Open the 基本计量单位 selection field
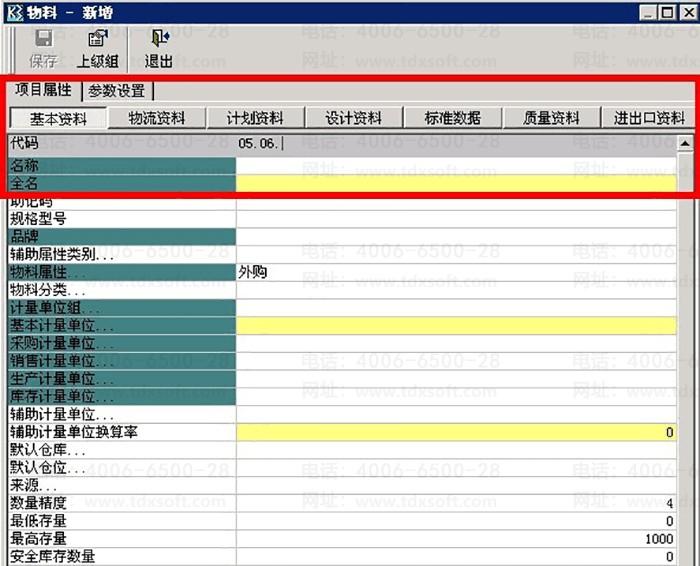The width and height of the screenshot is (700, 566). (x=456, y=325)
